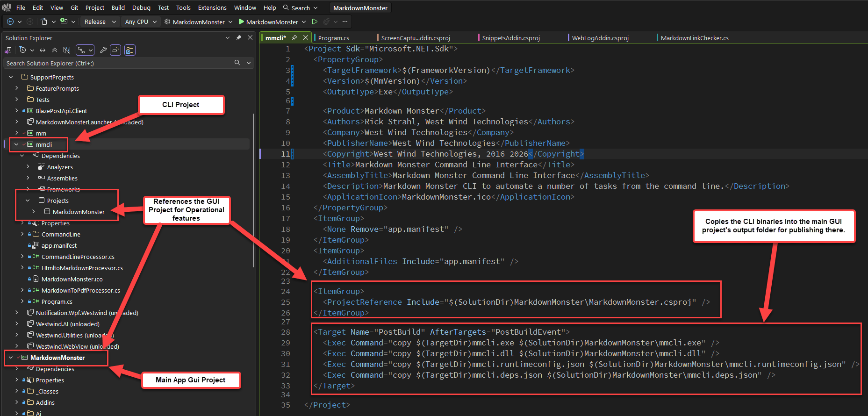Expand the FeaturePrompts folder
Viewport: 868px width, 416px height.
click(x=16, y=88)
